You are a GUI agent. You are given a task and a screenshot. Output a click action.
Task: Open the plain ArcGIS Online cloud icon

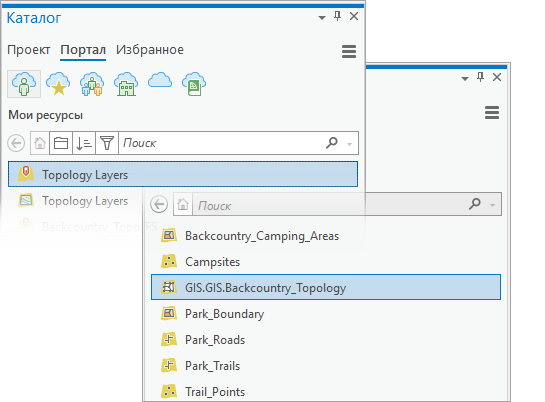[x=160, y=81]
